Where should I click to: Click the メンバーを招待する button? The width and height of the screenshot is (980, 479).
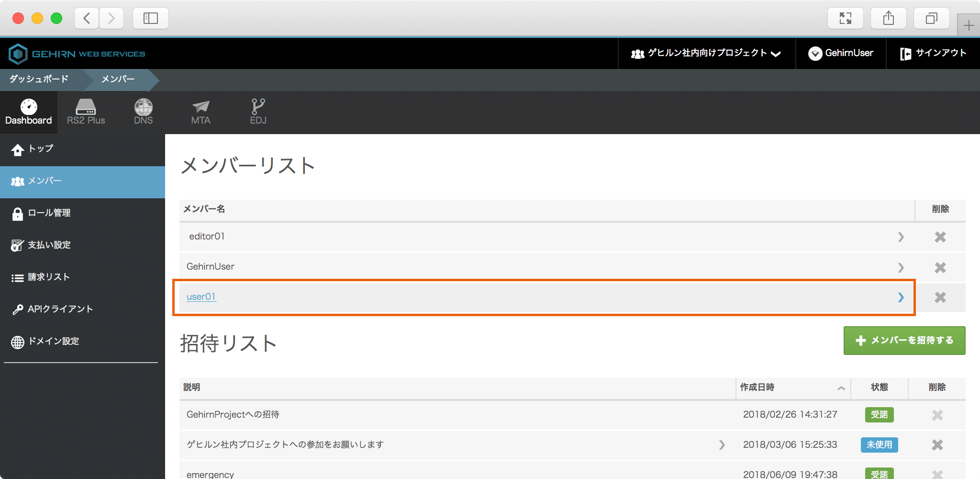pyautogui.click(x=904, y=341)
